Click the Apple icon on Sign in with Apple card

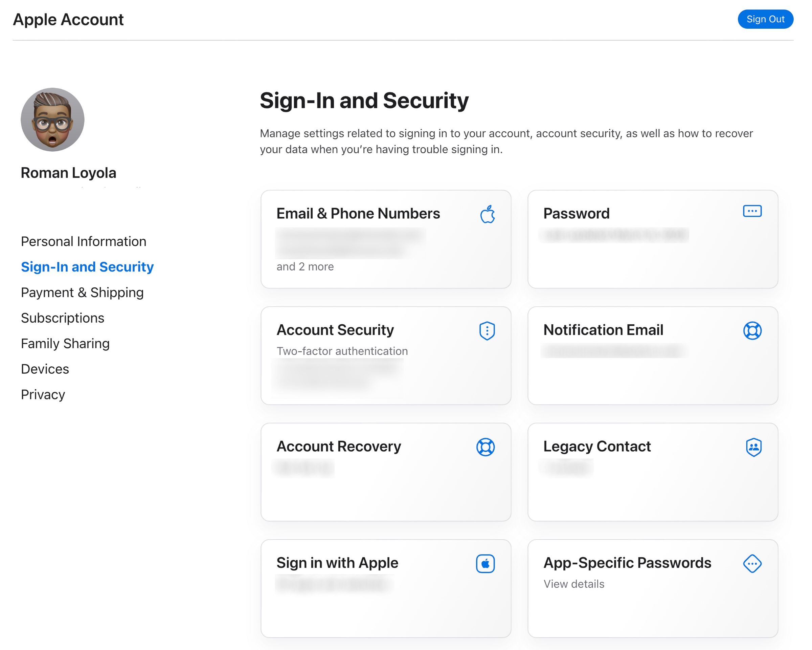(x=486, y=564)
